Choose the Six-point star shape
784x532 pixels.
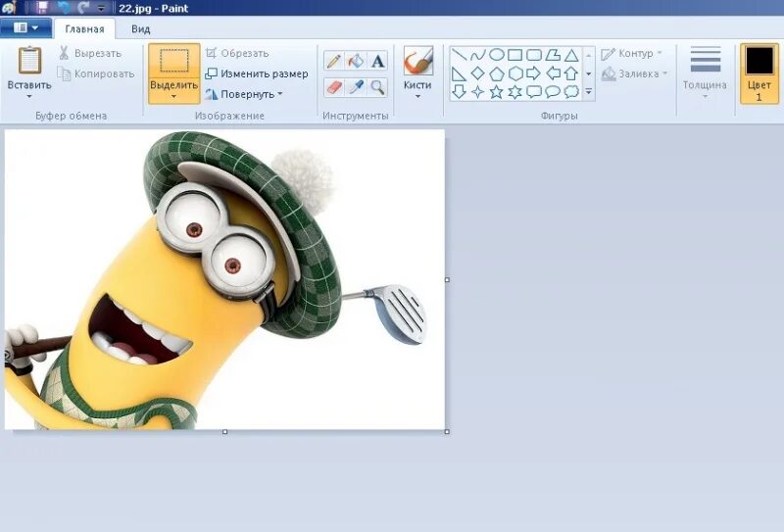[515, 91]
